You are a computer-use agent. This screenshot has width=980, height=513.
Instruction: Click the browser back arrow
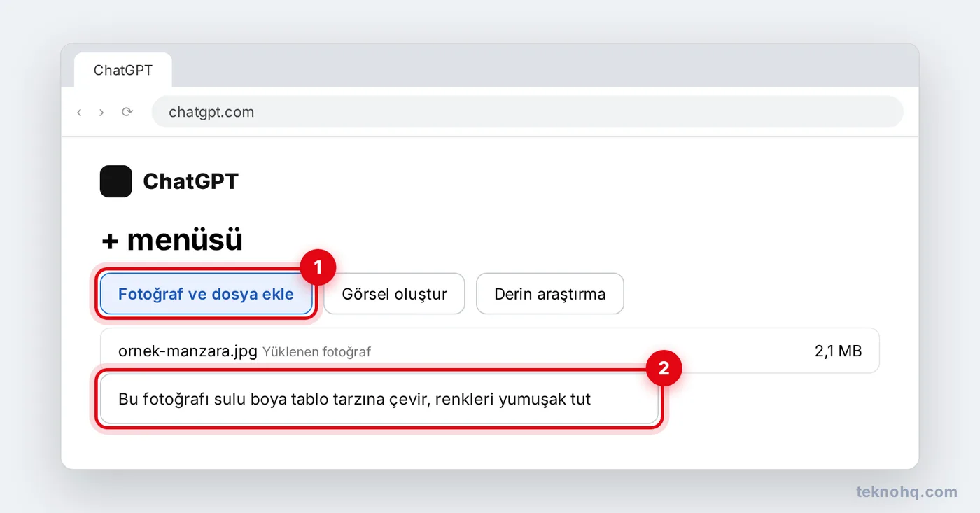pyautogui.click(x=79, y=112)
